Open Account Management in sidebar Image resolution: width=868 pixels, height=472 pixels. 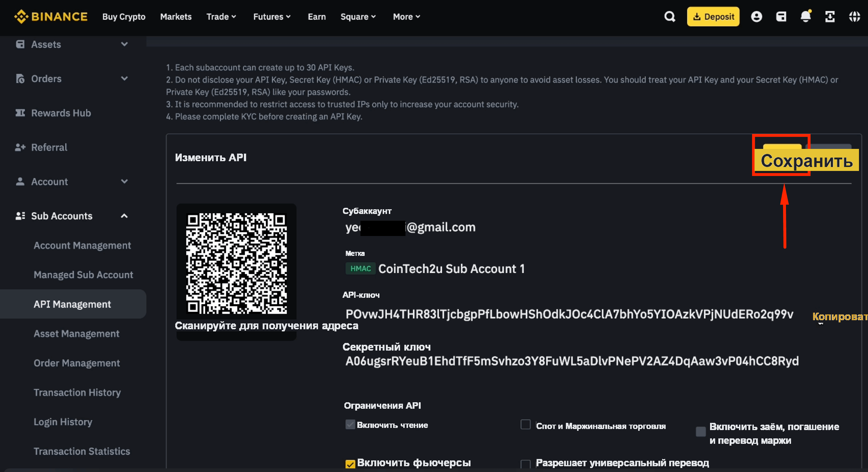click(x=82, y=245)
